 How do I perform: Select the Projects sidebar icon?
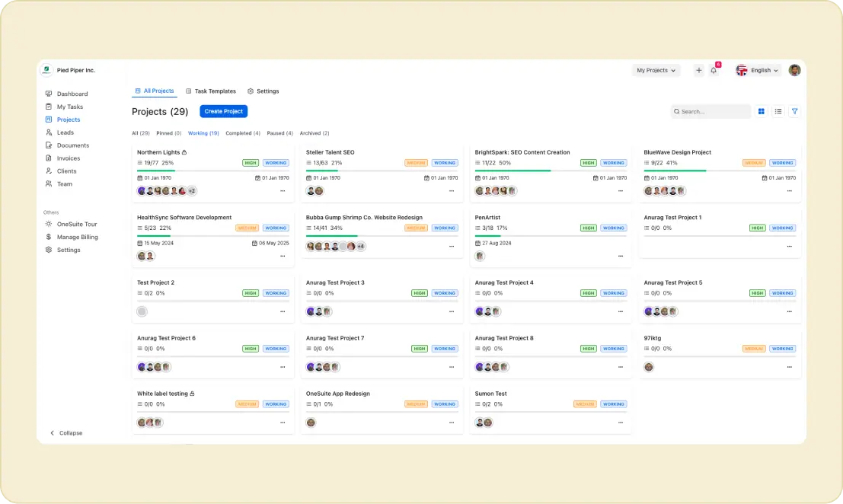tap(49, 120)
